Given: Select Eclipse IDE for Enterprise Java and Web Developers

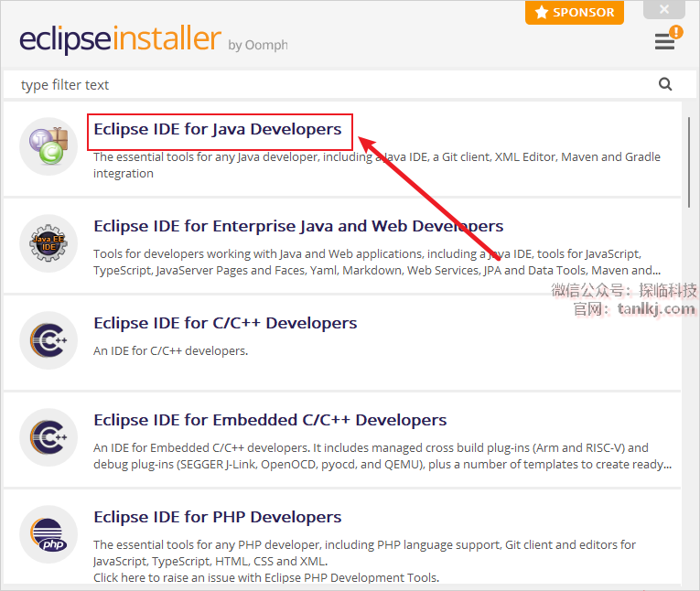Looking at the screenshot, I should [x=298, y=226].
